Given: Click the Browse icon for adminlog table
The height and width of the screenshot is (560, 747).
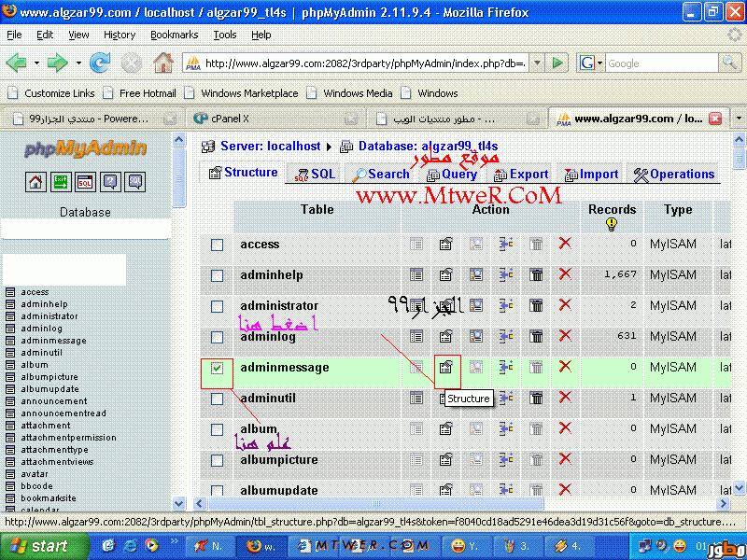Looking at the screenshot, I should 416,337.
